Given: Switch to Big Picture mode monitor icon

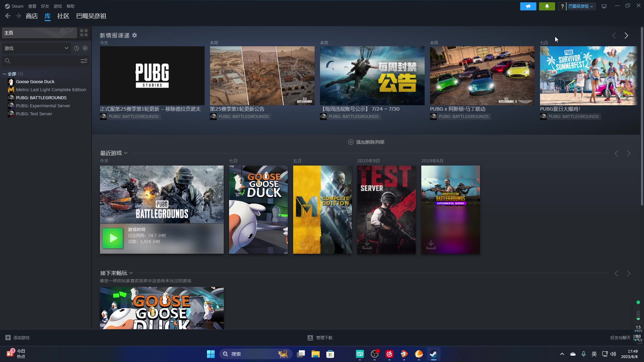Looking at the screenshot, I should click(x=604, y=6).
